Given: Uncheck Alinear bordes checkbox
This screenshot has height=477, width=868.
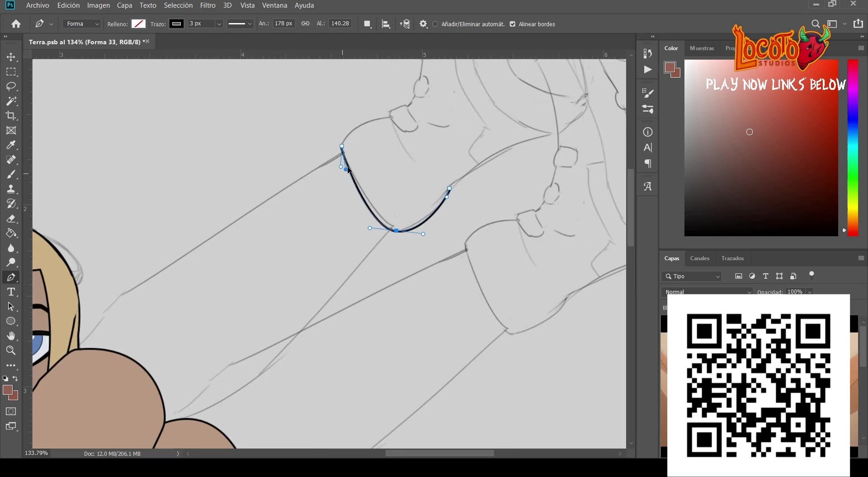Looking at the screenshot, I should pyautogui.click(x=513, y=24).
